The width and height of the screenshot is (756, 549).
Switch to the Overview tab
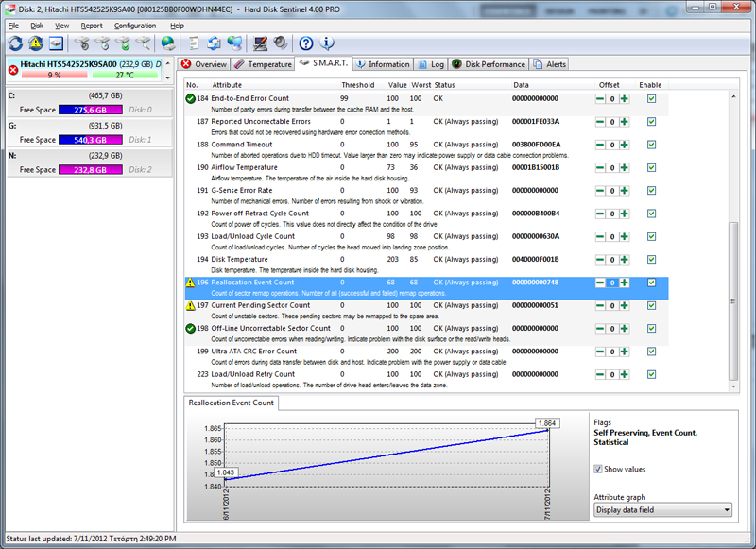(203, 64)
